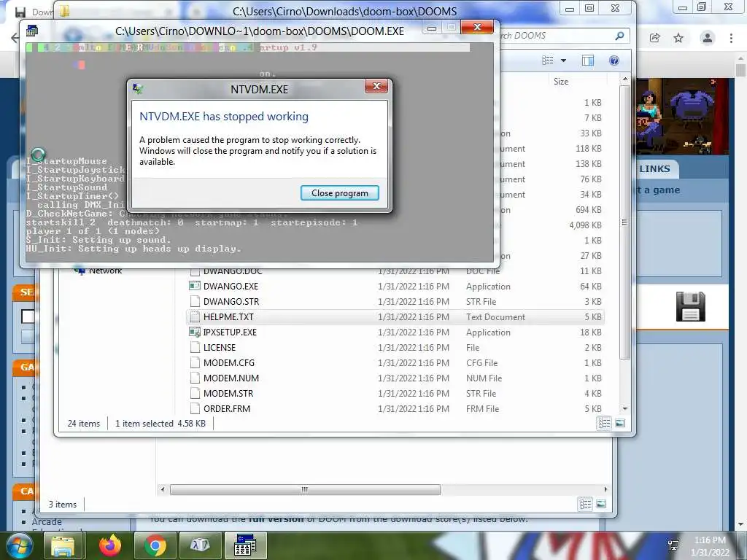Select IPXSETUP.EXE in the file list
747x560 pixels.
pos(230,332)
